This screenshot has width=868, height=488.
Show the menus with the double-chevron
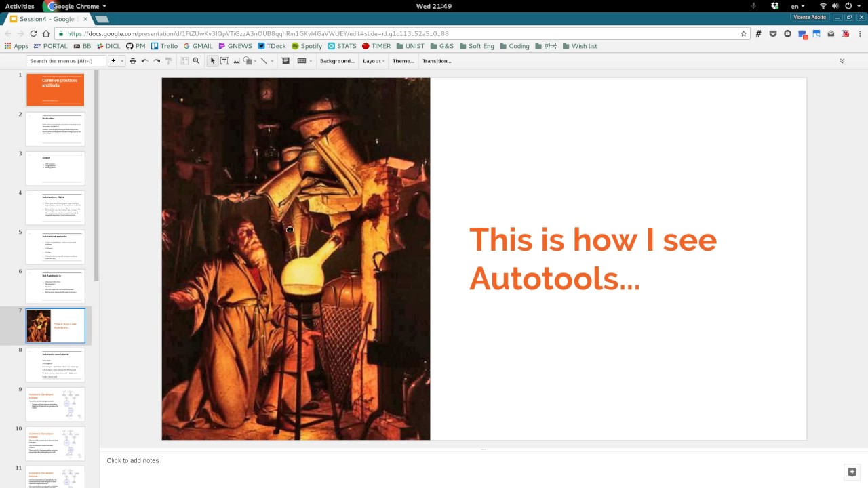[x=842, y=61]
